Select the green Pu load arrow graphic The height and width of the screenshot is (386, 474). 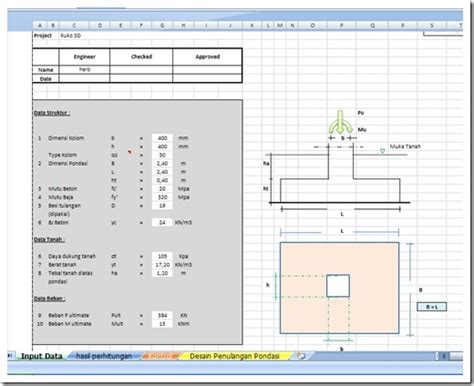(340, 122)
